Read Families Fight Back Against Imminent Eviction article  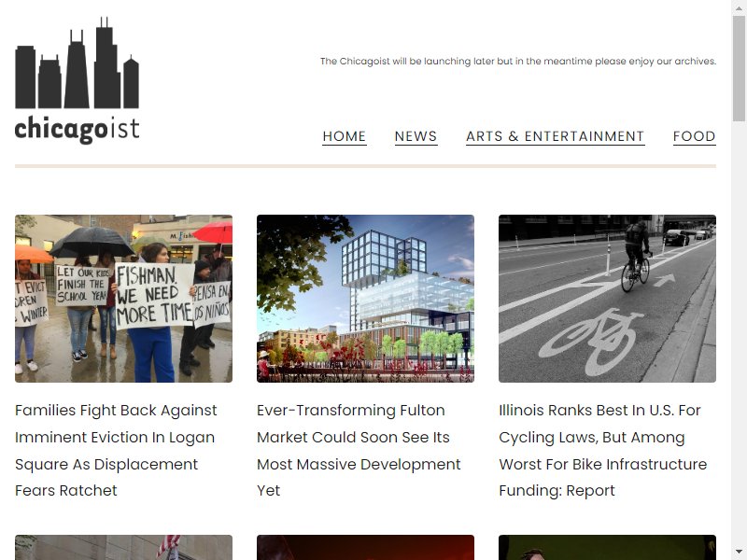pos(116,451)
